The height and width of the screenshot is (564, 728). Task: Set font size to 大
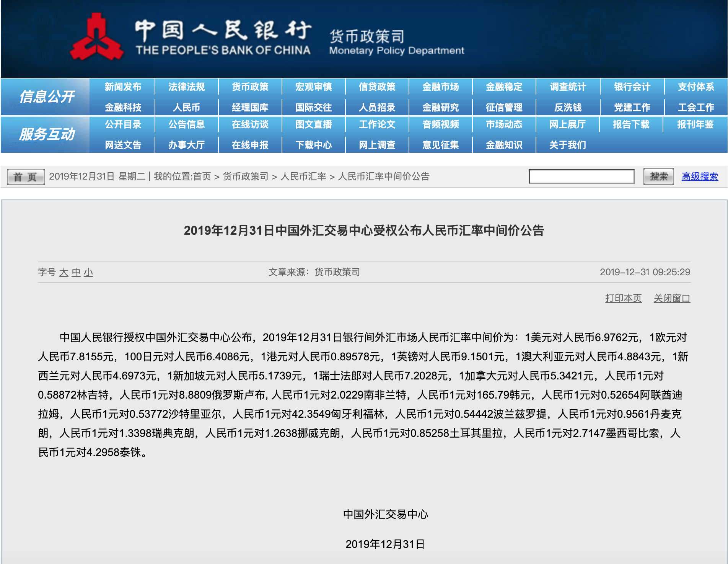(64, 272)
